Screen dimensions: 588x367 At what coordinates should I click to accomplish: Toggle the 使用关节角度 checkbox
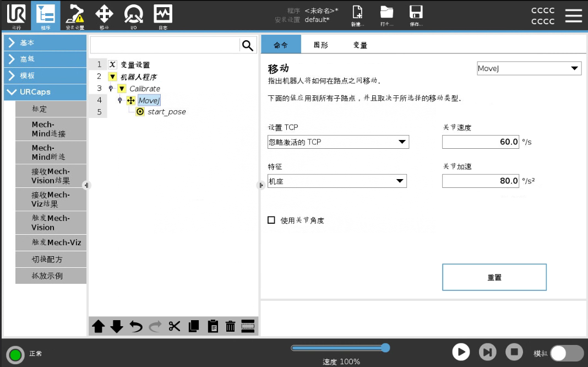[271, 220]
